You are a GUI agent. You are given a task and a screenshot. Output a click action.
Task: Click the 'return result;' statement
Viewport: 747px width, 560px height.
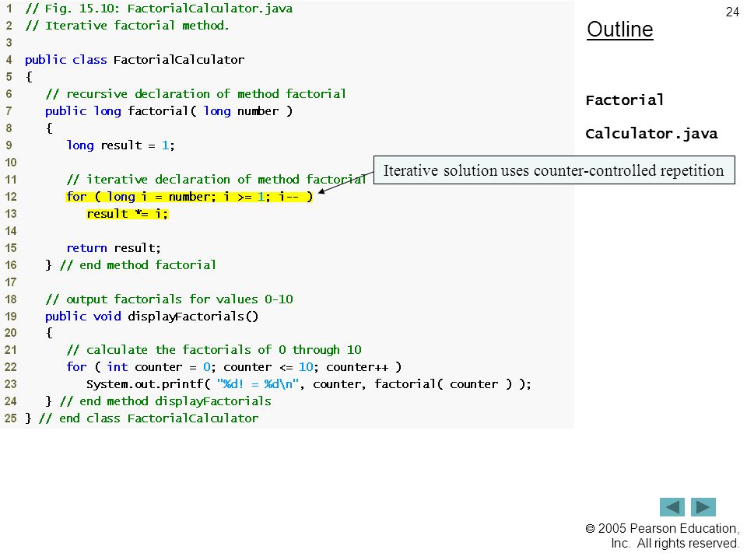(114, 248)
